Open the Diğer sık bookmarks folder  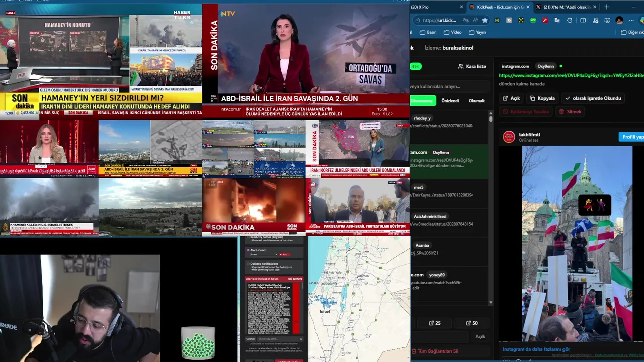(632, 32)
